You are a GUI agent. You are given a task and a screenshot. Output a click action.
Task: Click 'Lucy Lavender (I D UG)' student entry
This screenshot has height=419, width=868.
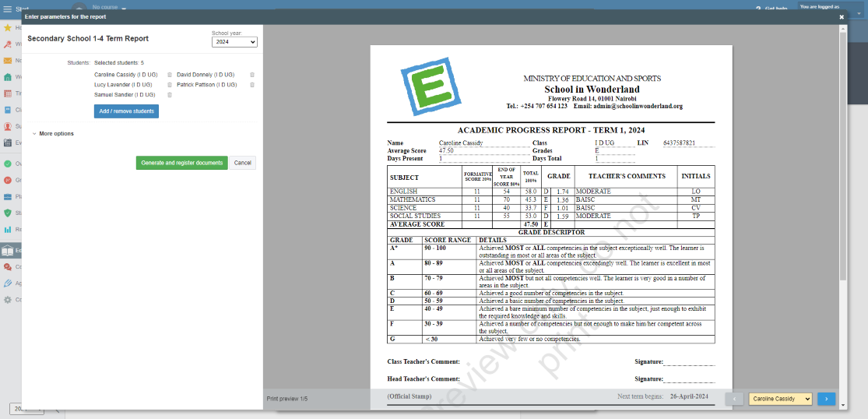click(x=123, y=85)
